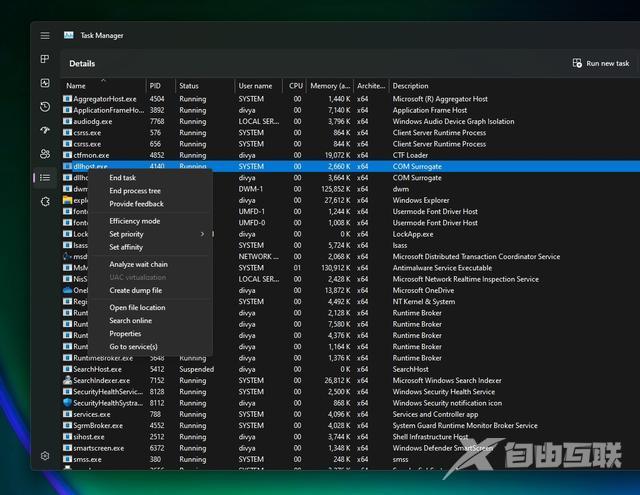640x495 pixels.
Task: Select Open file location
Action: [x=137, y=307]
